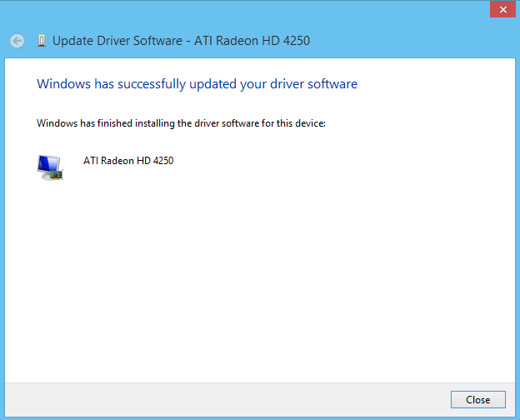Click the 'Windows has successfully updated your driver software' heading
Screen dimensions: 520x420
(x=197, y=84)
